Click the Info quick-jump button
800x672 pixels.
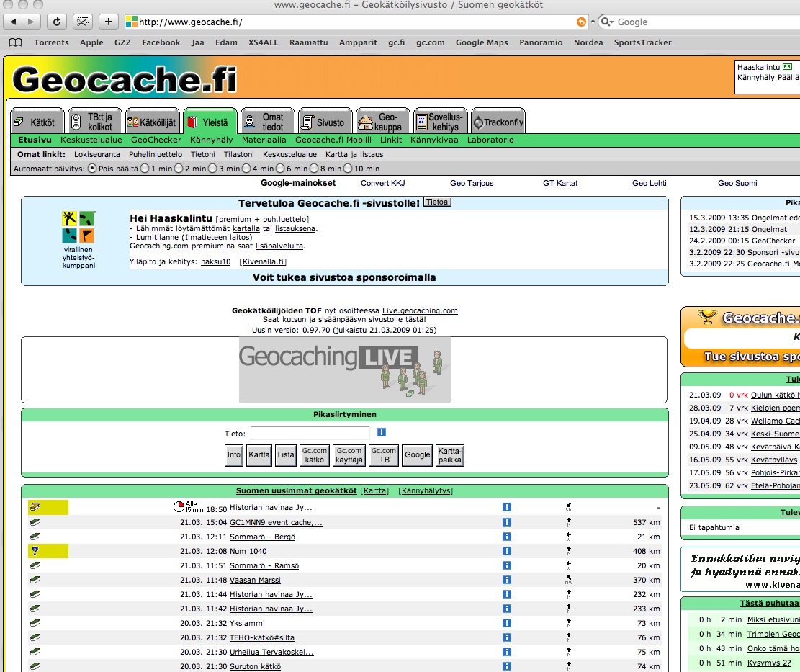[234, 455]
